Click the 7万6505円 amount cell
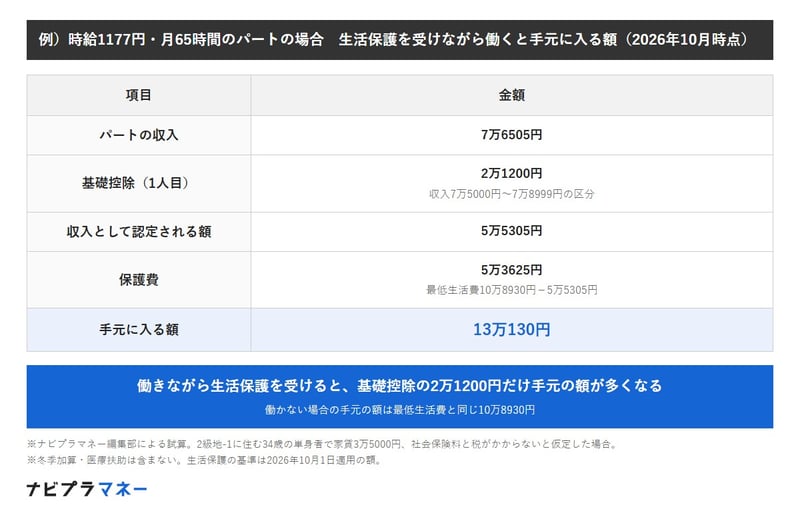 (511, 135)
